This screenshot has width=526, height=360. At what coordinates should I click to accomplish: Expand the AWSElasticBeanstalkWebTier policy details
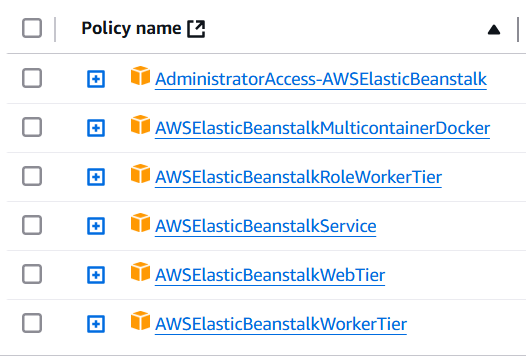(96, 275)
